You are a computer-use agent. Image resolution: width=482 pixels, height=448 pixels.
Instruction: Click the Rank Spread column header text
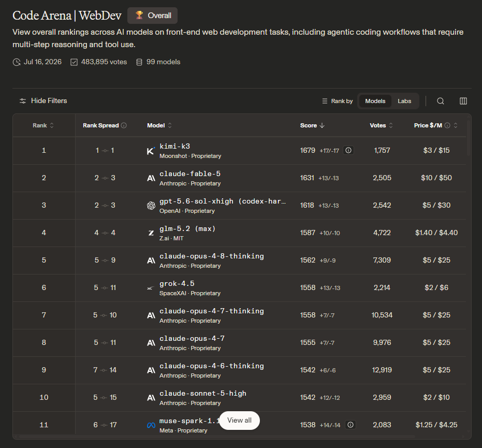[100, 125]
